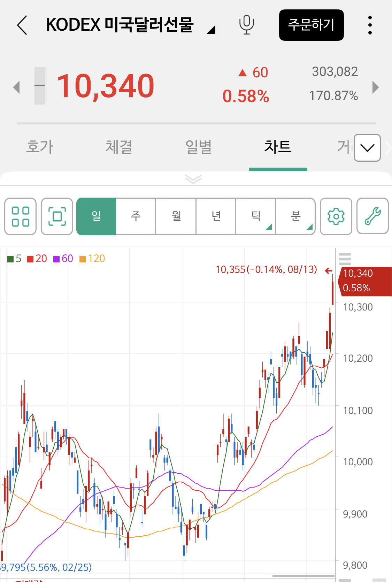This screenshot has width=392, height=582.
Task: Switch to the 일별 tab
Action: (x=199, y=147)
